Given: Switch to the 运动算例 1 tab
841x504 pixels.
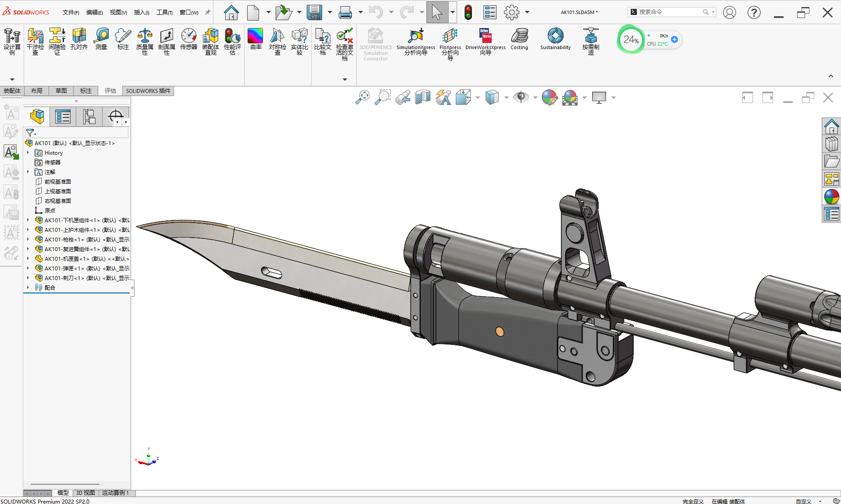Looking at the screenshot, I should pos(115,493).
